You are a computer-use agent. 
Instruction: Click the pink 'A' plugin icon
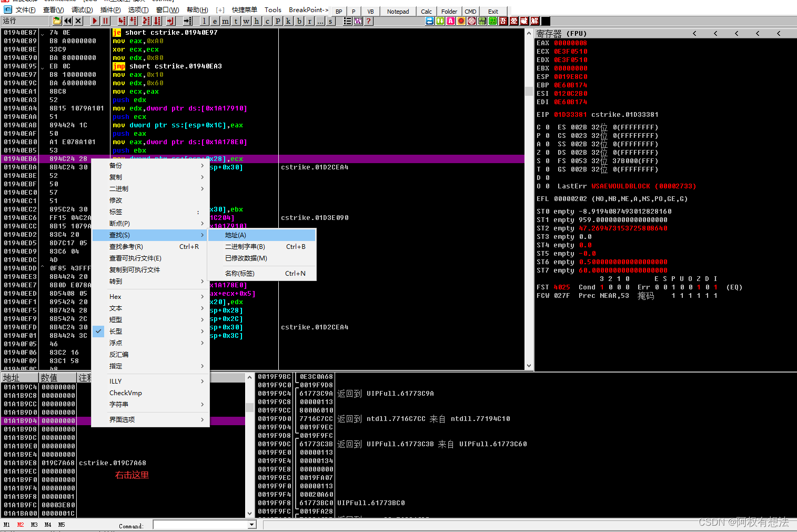pos(451,21)
